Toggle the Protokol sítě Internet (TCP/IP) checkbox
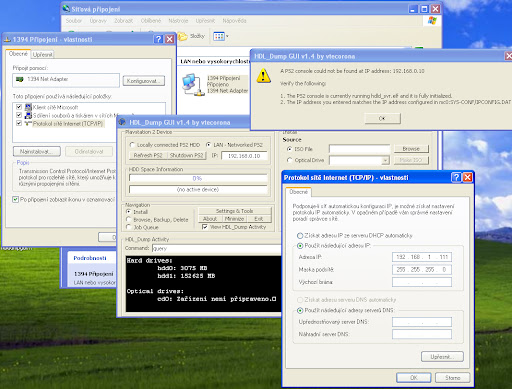The height and width of the screenshot is (389, 512). point(19,123)
